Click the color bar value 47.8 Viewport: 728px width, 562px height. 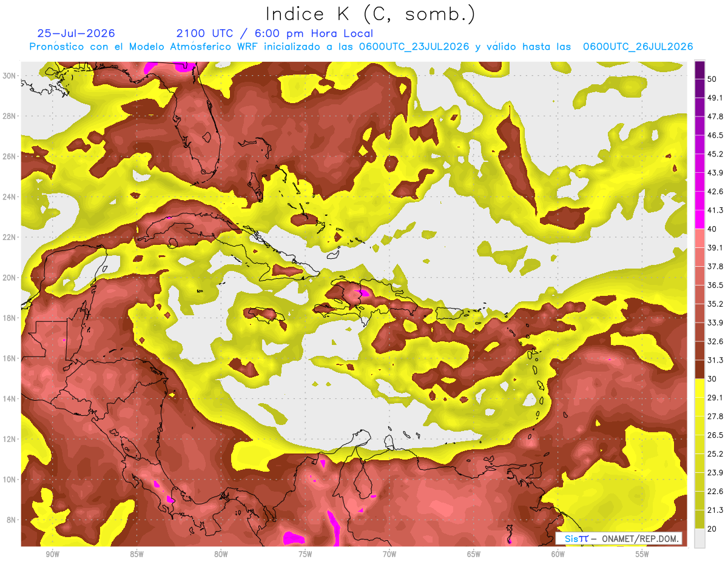click(715, 116)
